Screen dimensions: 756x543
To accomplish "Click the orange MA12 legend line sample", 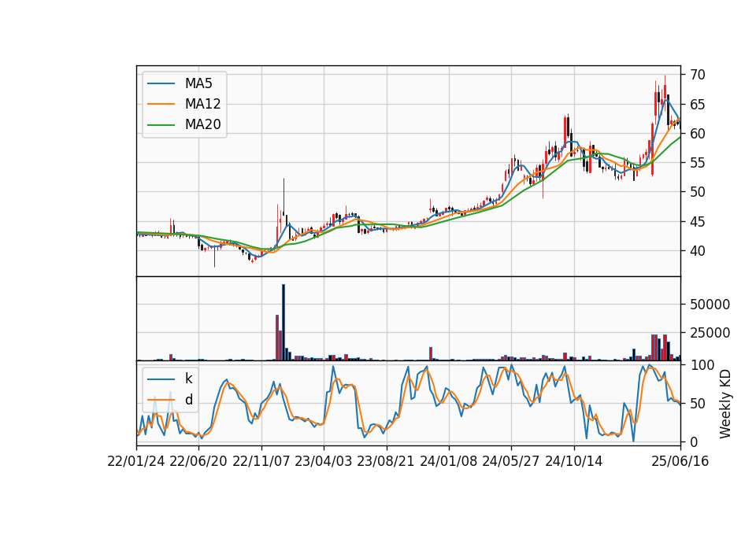I will click(x=161, y=104).
